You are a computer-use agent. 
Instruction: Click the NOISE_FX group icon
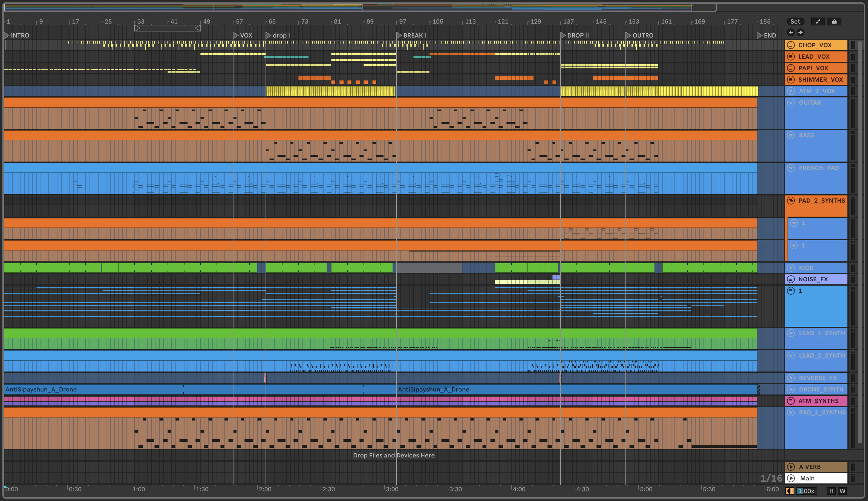point(791,279)
